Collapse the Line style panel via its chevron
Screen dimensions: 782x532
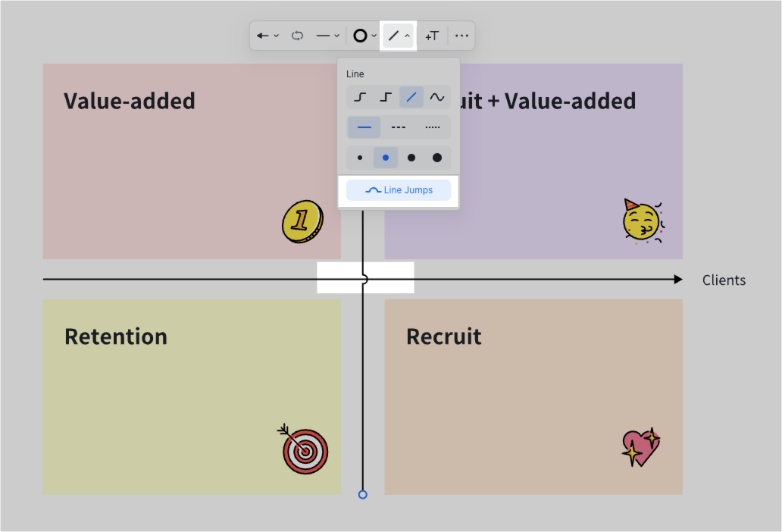[407, 35]
